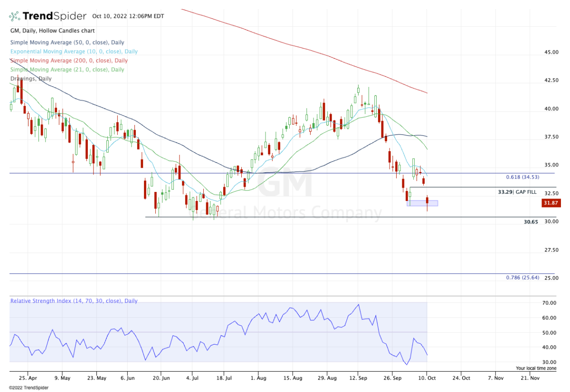Select the TrendSpider brand name text
Image resolution: width=570 pixels, height=392 pixels.
coord(54,16)
